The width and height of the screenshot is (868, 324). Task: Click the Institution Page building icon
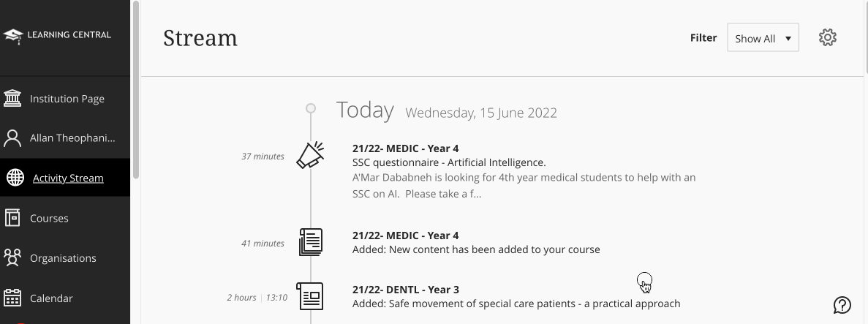pos(12,98)
